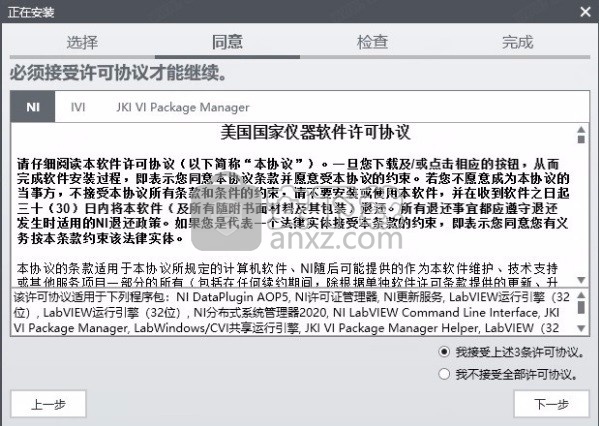This screenshot has width=599, height=426.
Task: Click the package list scrollbar thumb
Action: [581, 307]
